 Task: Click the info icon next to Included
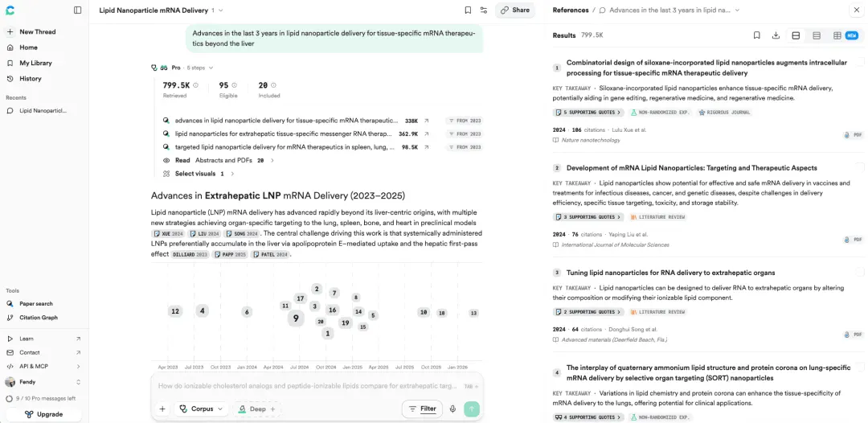273,85
